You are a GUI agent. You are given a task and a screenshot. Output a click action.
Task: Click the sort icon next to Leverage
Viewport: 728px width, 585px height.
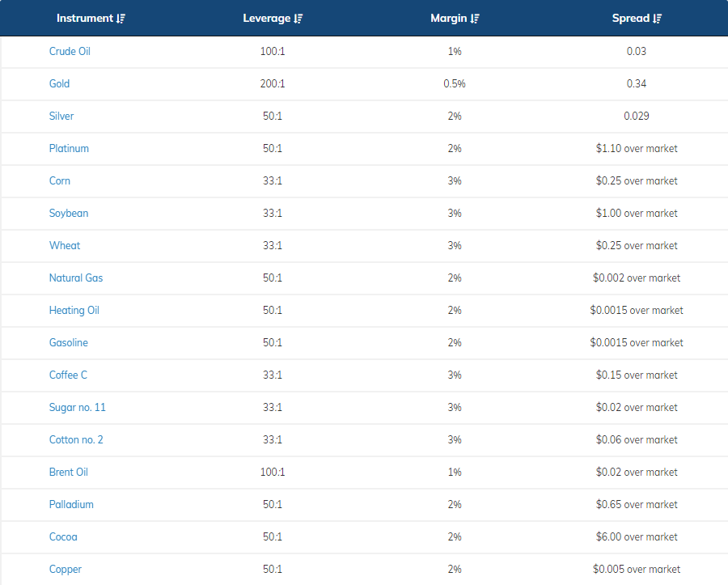[x=298, y=19]
